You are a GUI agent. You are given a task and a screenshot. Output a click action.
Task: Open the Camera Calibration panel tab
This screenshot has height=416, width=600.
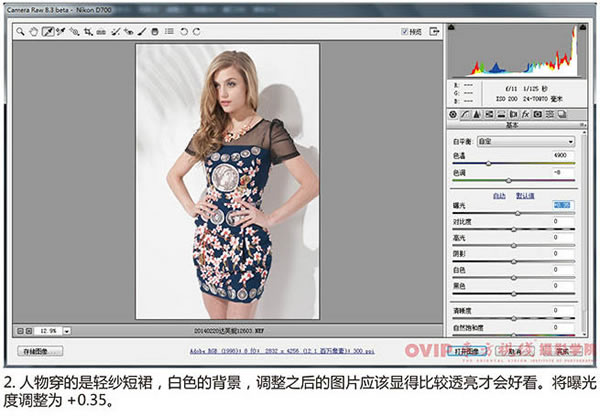[x=538, y=114]
